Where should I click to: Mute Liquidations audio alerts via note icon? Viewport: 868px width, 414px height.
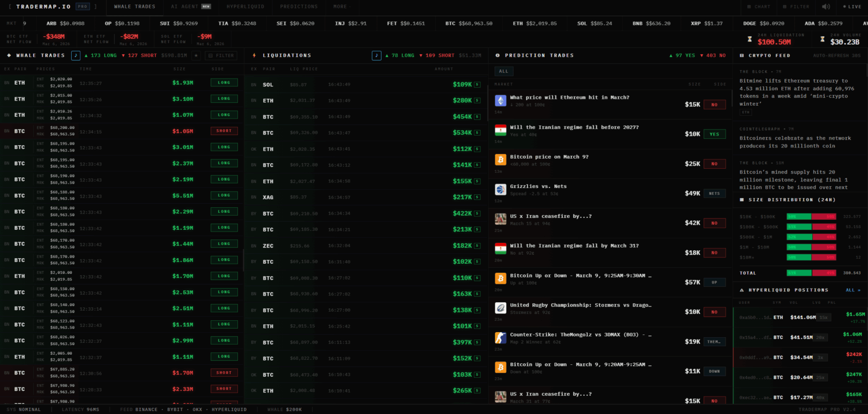click(376, 55)
